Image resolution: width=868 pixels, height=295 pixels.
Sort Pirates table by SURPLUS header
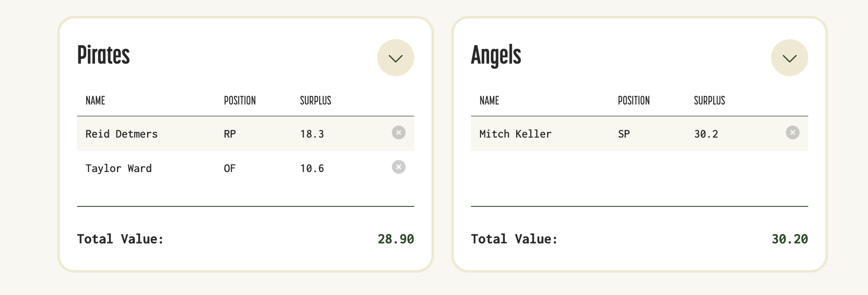point(315,101)
